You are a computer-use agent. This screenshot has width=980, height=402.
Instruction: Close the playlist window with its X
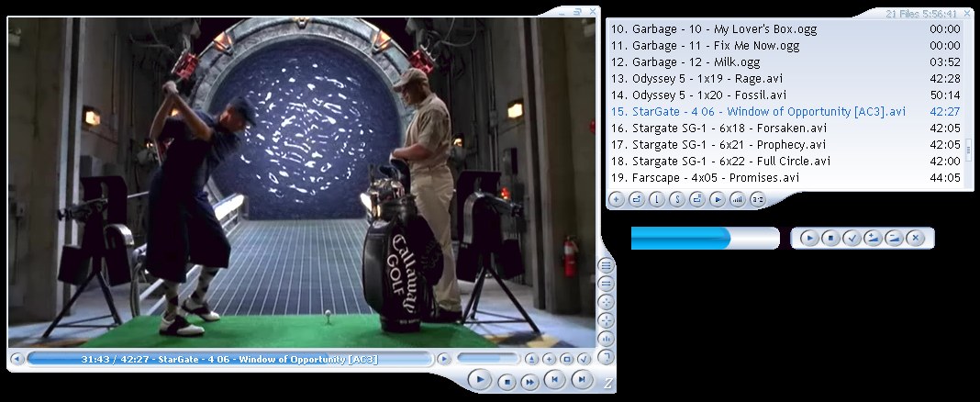(965, 13)
